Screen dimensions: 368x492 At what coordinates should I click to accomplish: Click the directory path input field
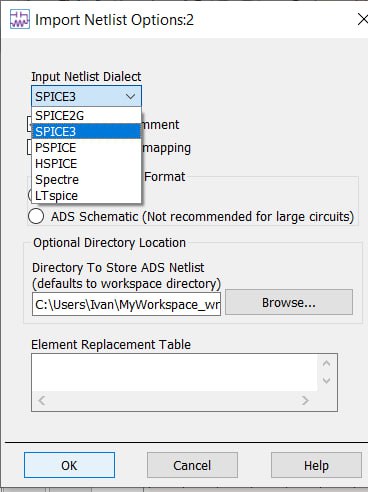click(x=126, y=304)
